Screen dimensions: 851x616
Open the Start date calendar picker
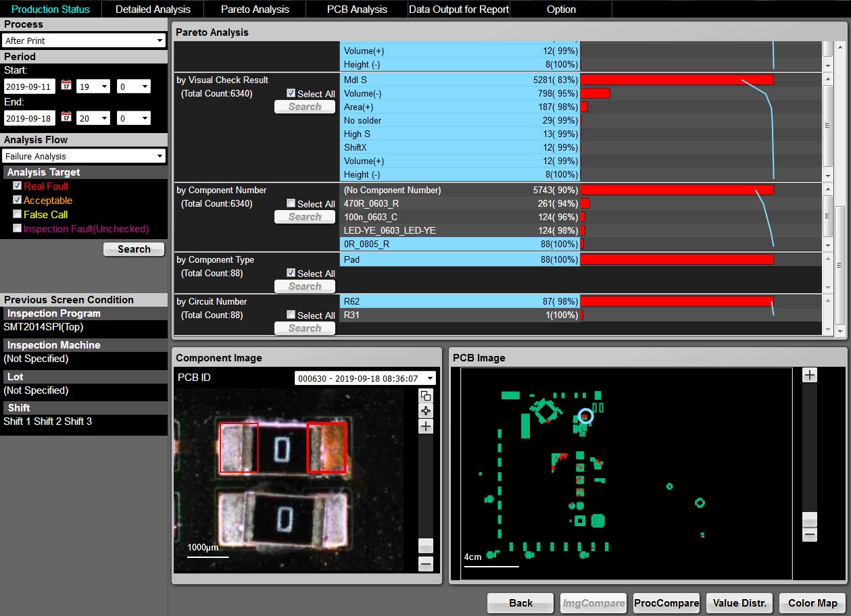pyautogui.click(x=66, y=85)
